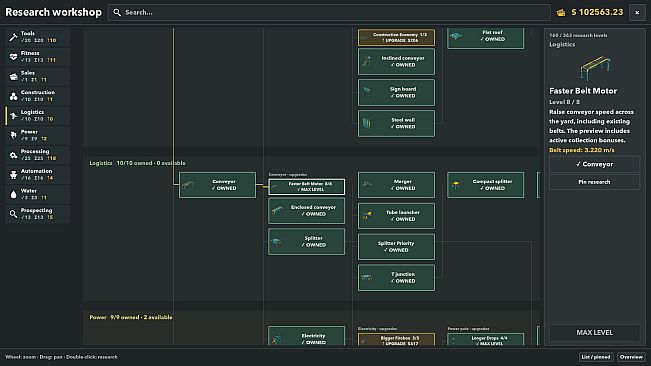Click the Steel wall node icon
The height and width of the screenshot is (366, 651).
[x=367, y=123]
